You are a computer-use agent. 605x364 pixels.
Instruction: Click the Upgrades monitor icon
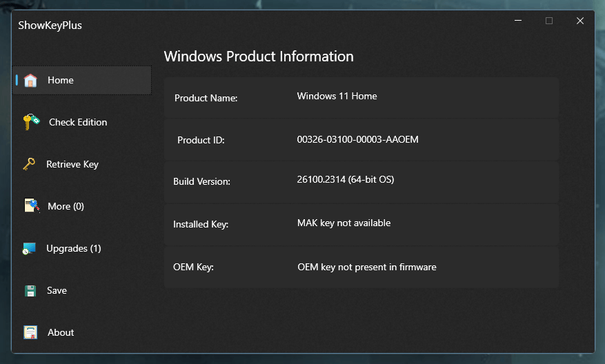pos(29,248)
